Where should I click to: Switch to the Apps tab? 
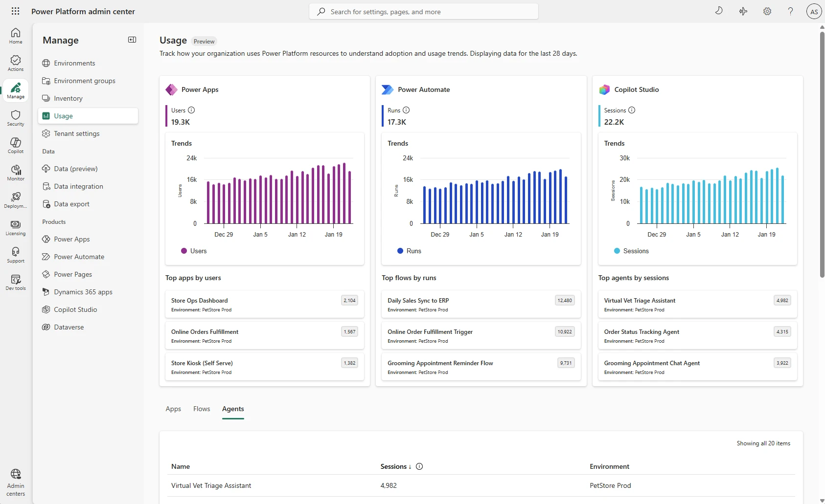click(x=173, y=409)
